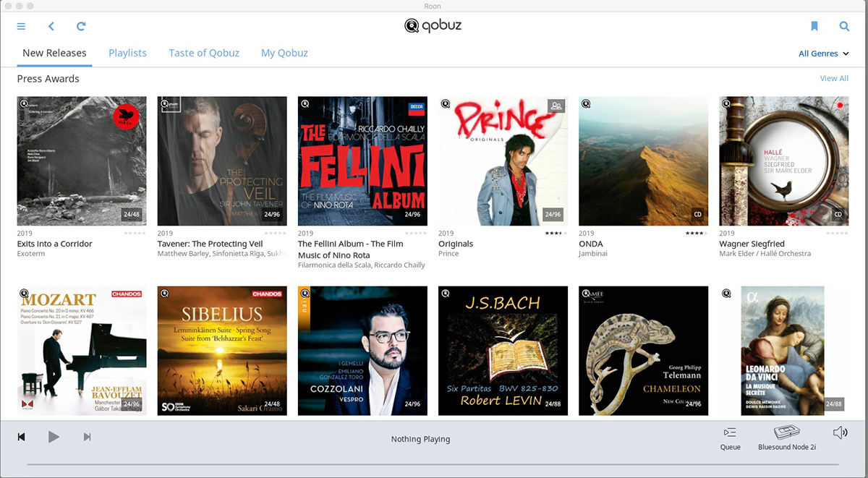Click the Wagner Siegfried title
Screen dimensions: 868x478
[752, 244]
